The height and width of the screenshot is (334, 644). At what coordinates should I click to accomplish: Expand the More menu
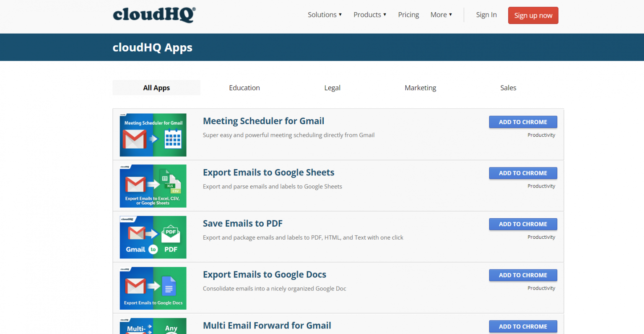pos(441,14)
